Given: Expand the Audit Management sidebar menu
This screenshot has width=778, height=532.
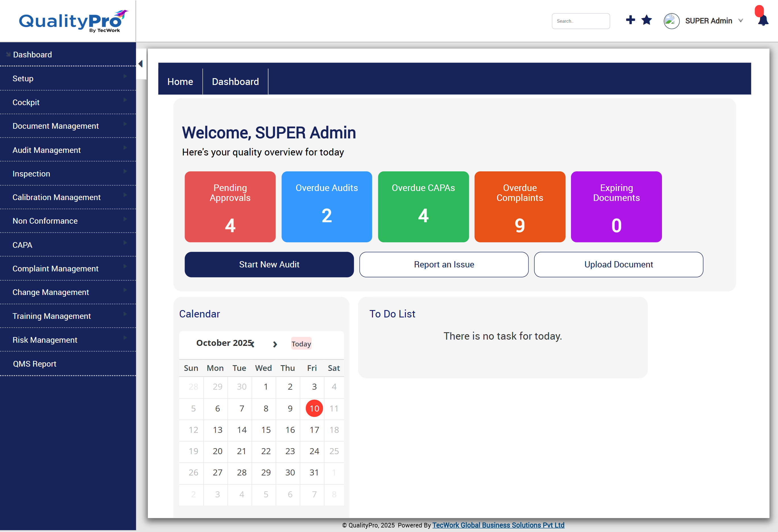Looking at the screenshot, I should coord(47,150).
